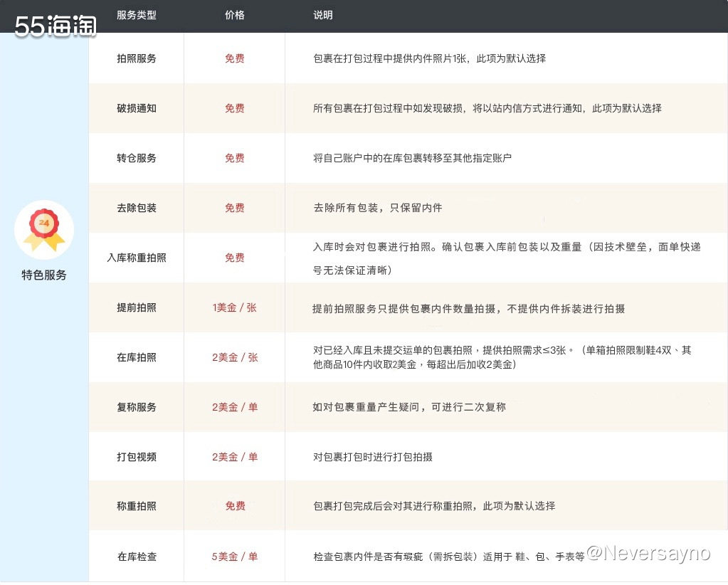Click the 特色服务 medal badge icon
This screenshot has width=728, height=585.
click(43, 228)
